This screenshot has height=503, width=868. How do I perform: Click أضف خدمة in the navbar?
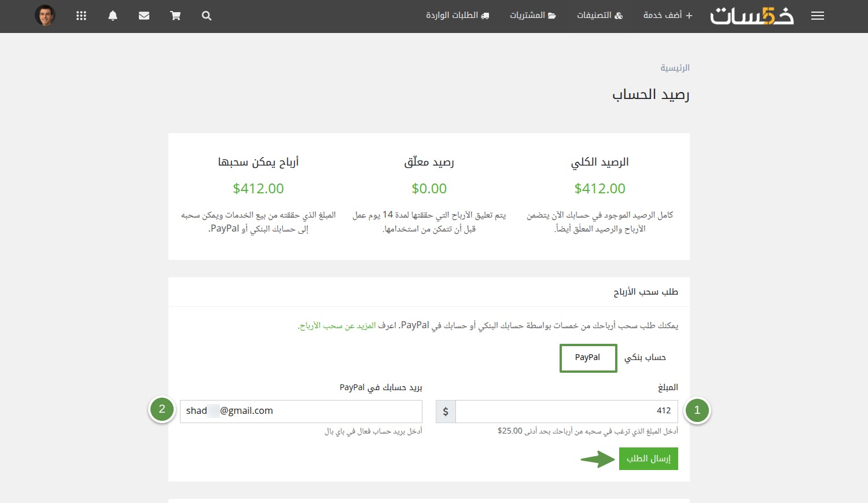[x=668, y=16]
